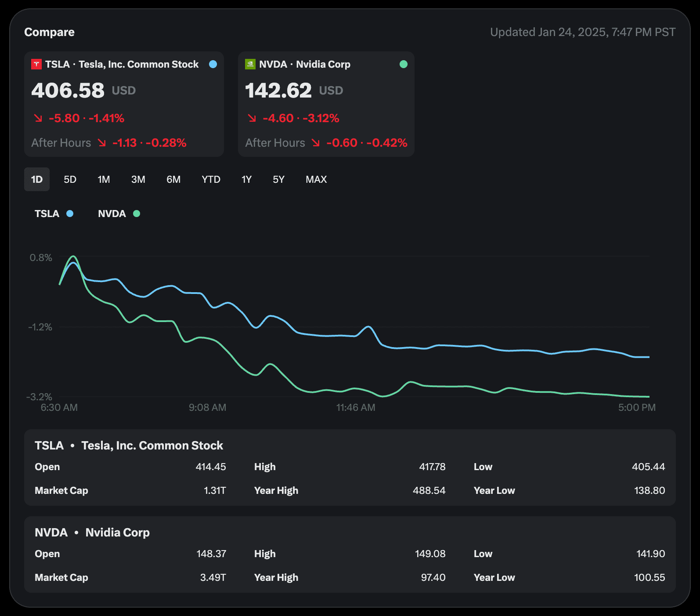Click the green NVDA line end point in chart
Viewport: 700px width, 616px height.
tap(649, 397)
